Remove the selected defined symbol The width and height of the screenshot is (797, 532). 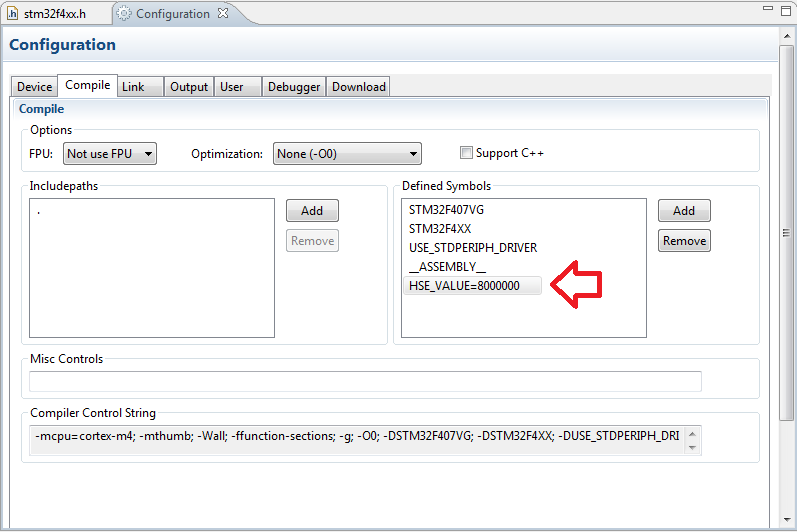684,240
